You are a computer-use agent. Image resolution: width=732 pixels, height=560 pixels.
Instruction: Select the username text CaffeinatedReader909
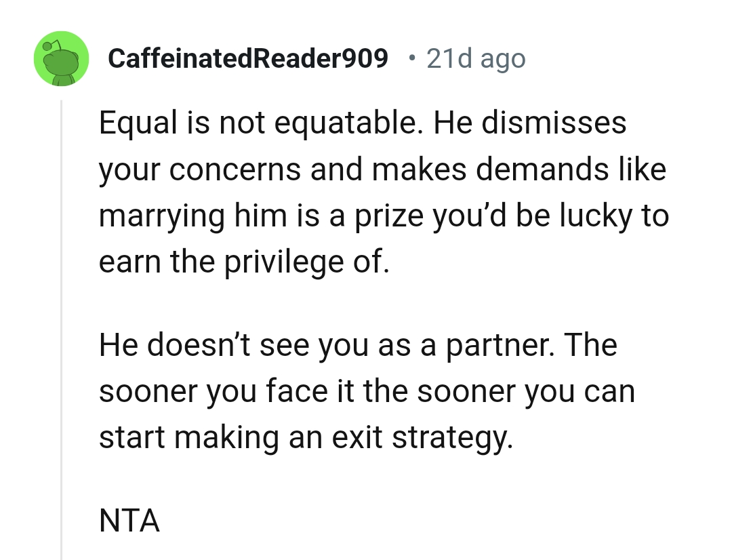pos(248,58)
